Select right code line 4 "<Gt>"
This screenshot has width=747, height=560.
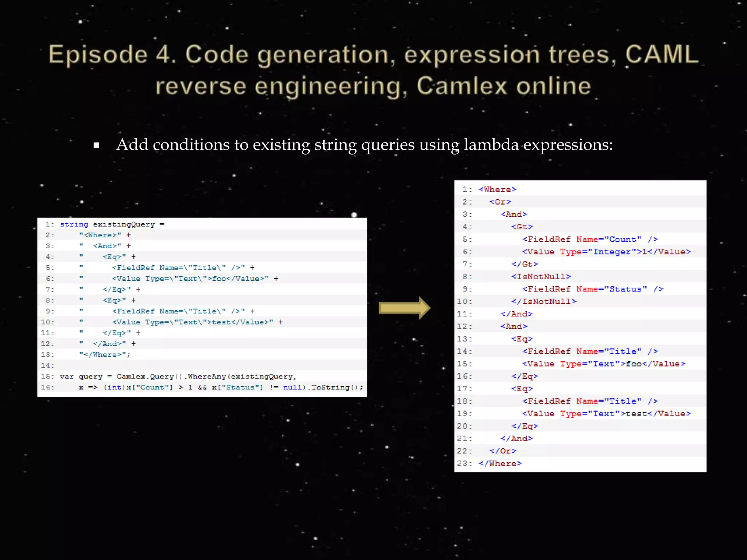click(x=522, y=227)
